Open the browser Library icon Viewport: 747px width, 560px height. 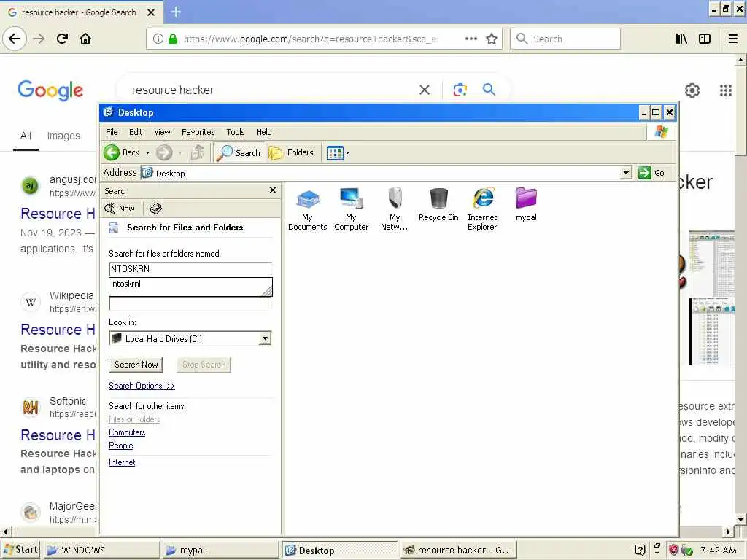[681, 39]
